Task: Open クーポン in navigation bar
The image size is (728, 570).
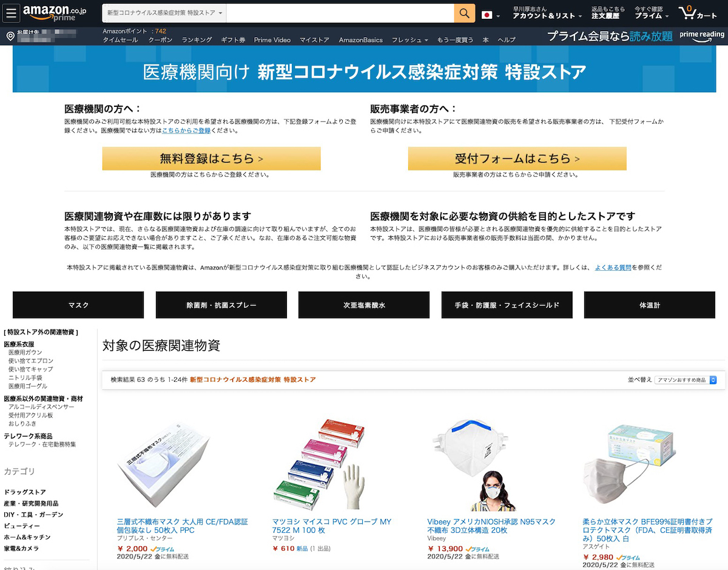Action: pos(160,40)
